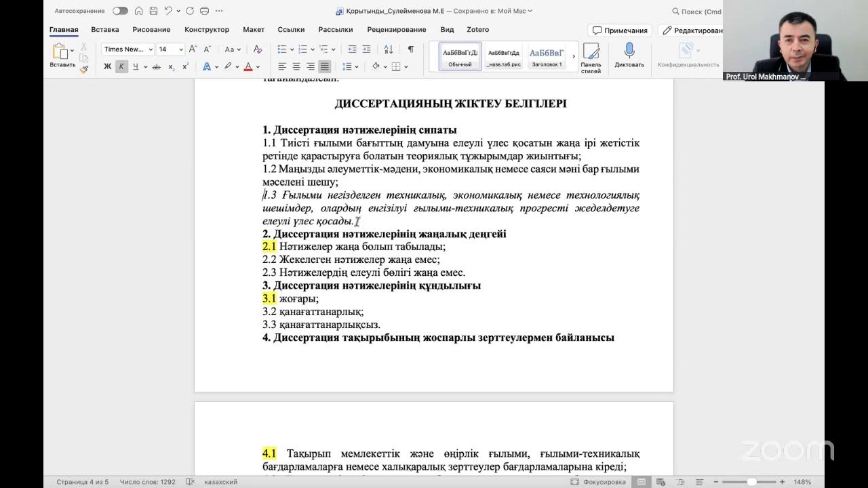The height and width of the screenshot is (488, 868).
Task: Print the document using printer icon
Action: pos(204,11)
